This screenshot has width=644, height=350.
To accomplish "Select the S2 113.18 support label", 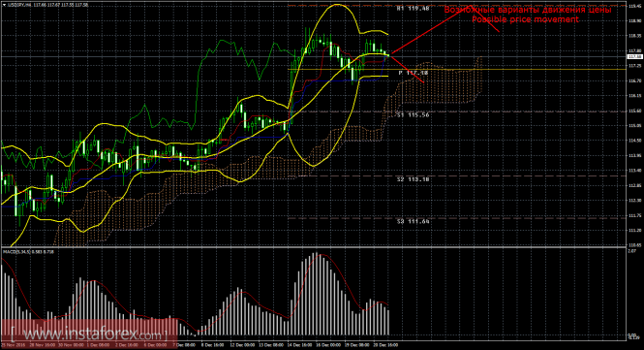I will [414, 179].
